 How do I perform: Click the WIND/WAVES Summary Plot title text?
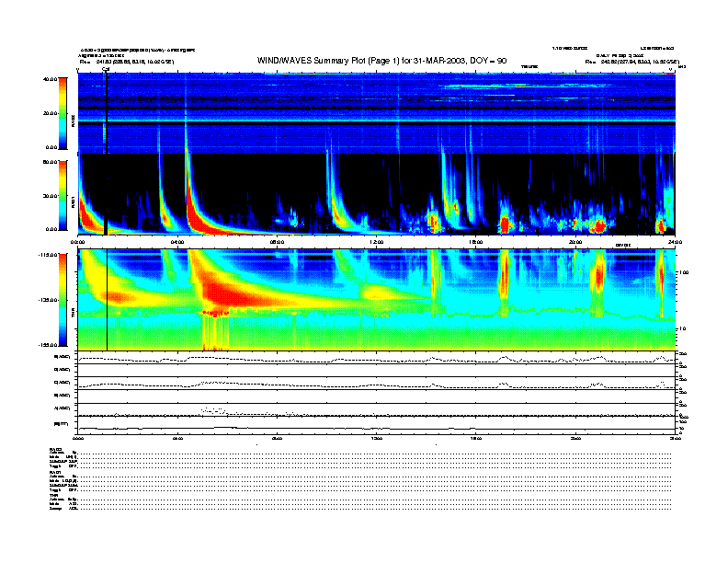[x=381, y=61]
